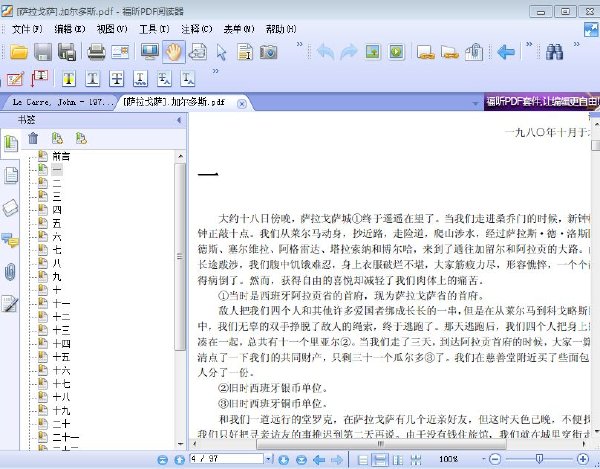Image resolution: width=600 pixels, height=469 pixels.
Task: Open the Layers panel in sidebar
Action: pyautogui.click(x=10, y=208)
